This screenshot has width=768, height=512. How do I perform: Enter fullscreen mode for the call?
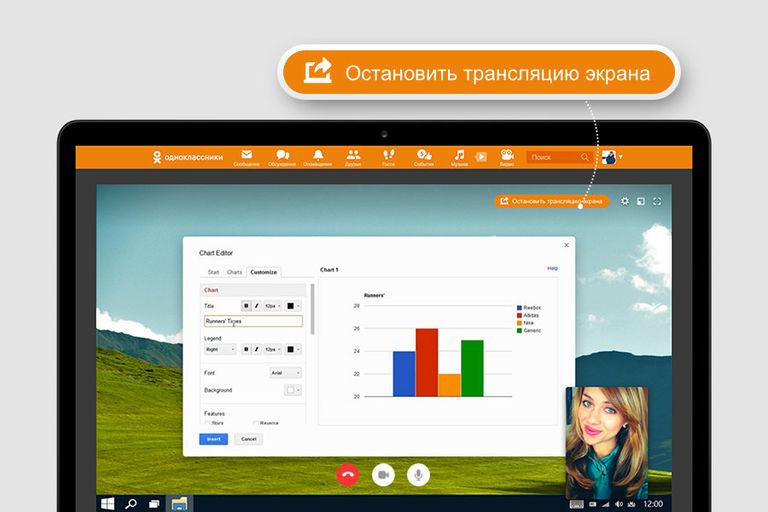(657, 201)
